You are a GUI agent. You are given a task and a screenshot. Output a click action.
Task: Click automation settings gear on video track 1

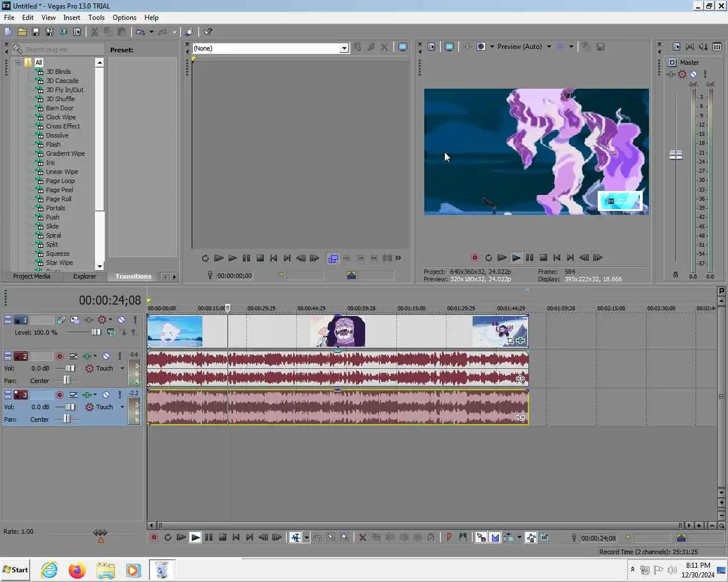(x=102, y=320)
